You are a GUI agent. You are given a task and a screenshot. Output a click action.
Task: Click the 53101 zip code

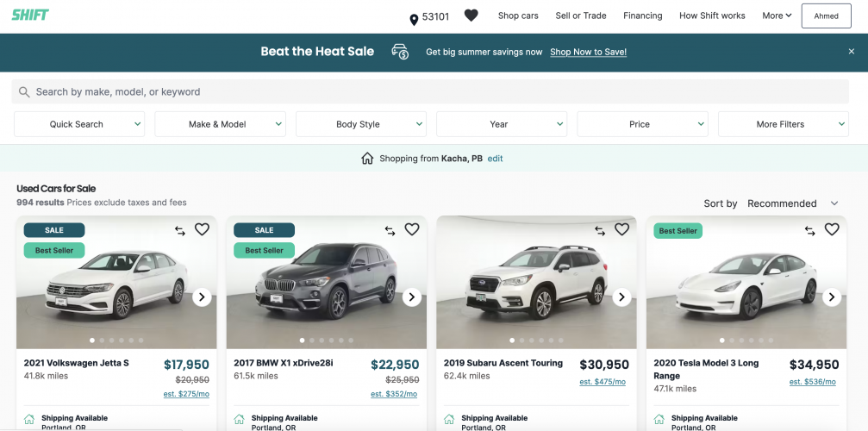pos(435,16)
